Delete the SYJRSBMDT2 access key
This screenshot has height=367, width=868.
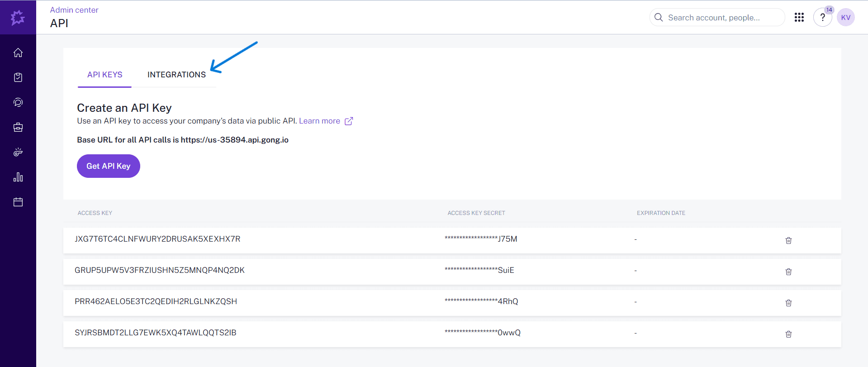click(788, 334)
